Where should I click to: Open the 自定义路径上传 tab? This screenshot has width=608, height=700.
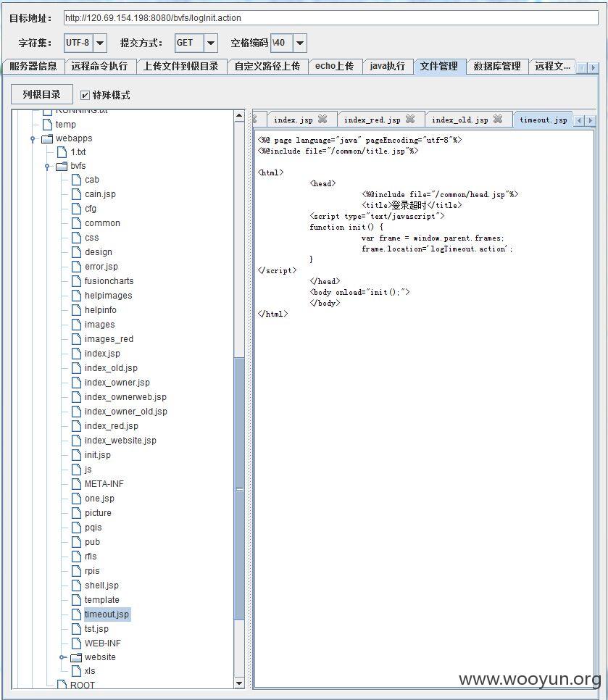(x=267, y=67)
